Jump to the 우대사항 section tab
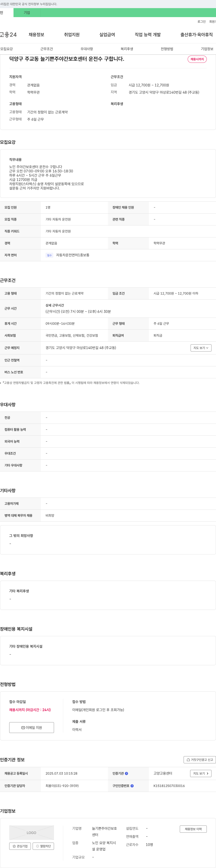 point(87,49)
